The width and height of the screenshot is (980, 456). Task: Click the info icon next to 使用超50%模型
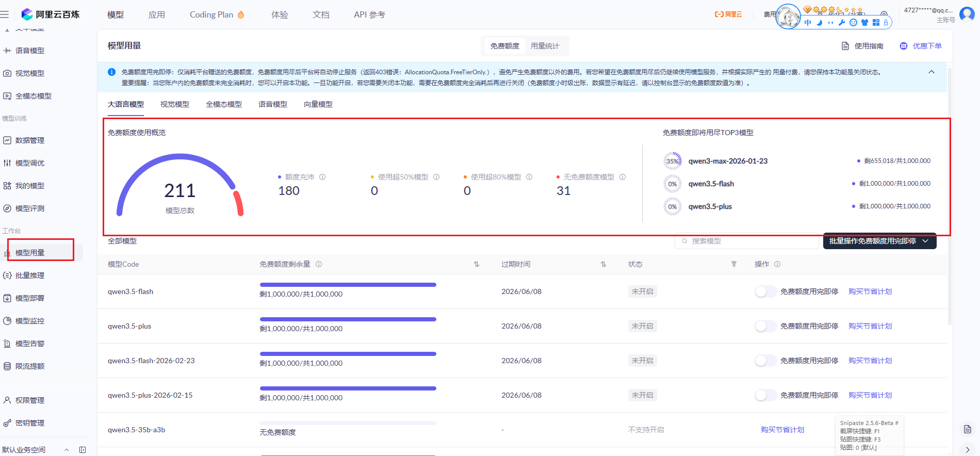[436, 177]
